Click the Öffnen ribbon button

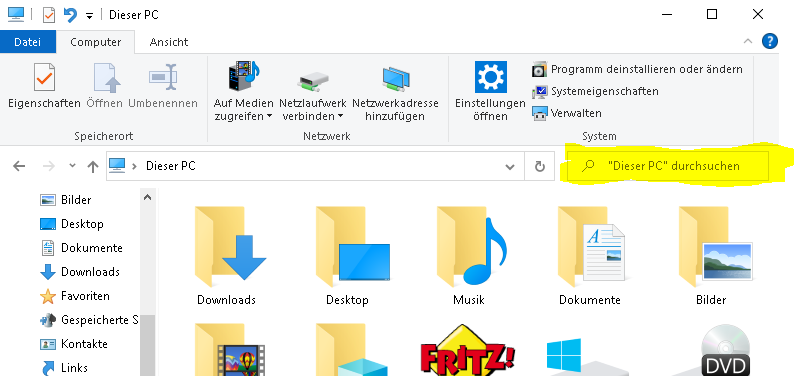[105, 85]
